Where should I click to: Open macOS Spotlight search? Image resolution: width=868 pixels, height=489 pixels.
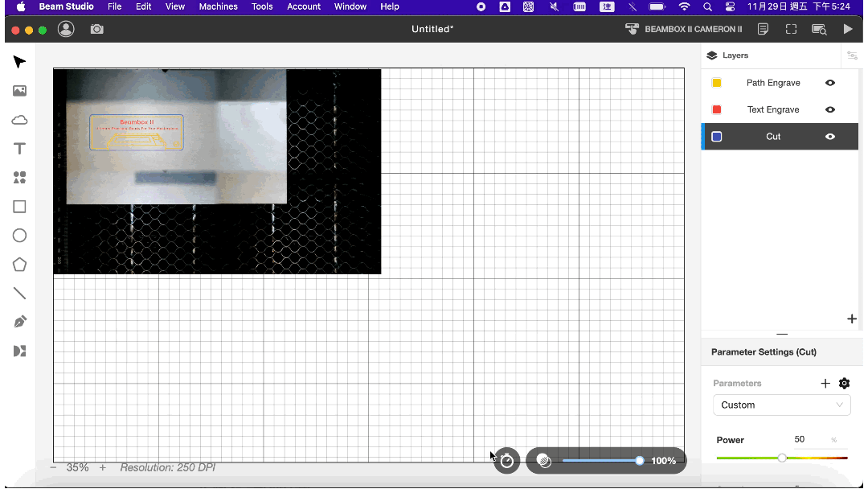tap(707, 6)
